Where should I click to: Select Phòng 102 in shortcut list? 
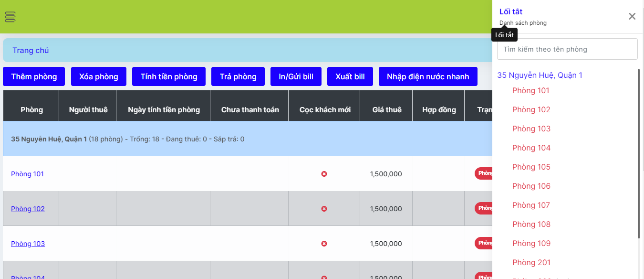pos(531,109)
